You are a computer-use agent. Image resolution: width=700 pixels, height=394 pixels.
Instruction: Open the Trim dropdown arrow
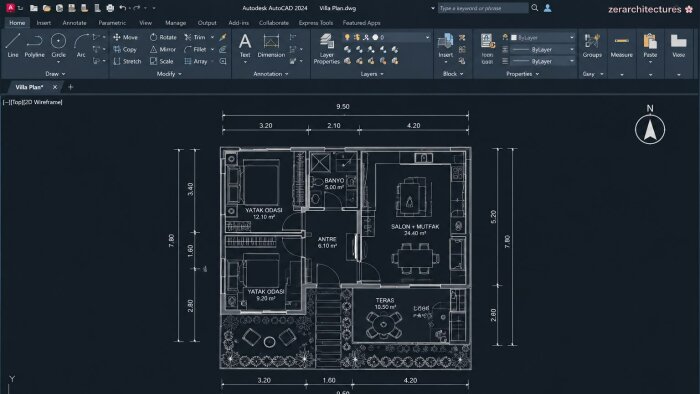(x=212, y=37)
